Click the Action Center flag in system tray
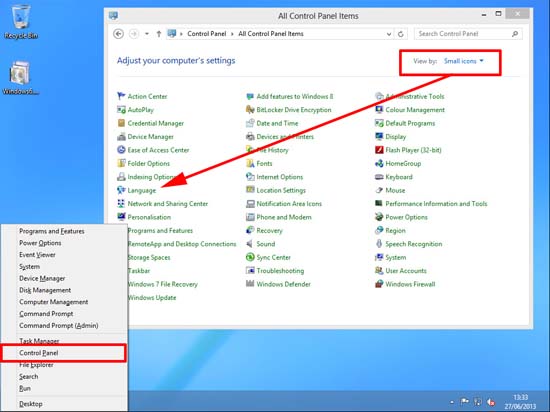550x412 pixels. click(464, 402)
